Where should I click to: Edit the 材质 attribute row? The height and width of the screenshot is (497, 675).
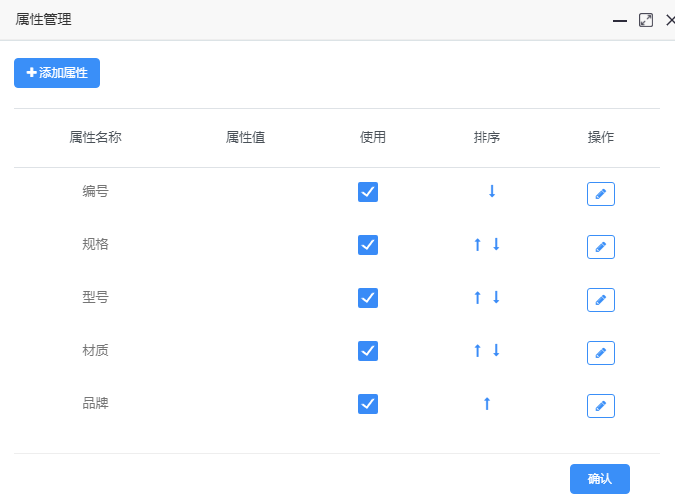(x=600, y=353)
